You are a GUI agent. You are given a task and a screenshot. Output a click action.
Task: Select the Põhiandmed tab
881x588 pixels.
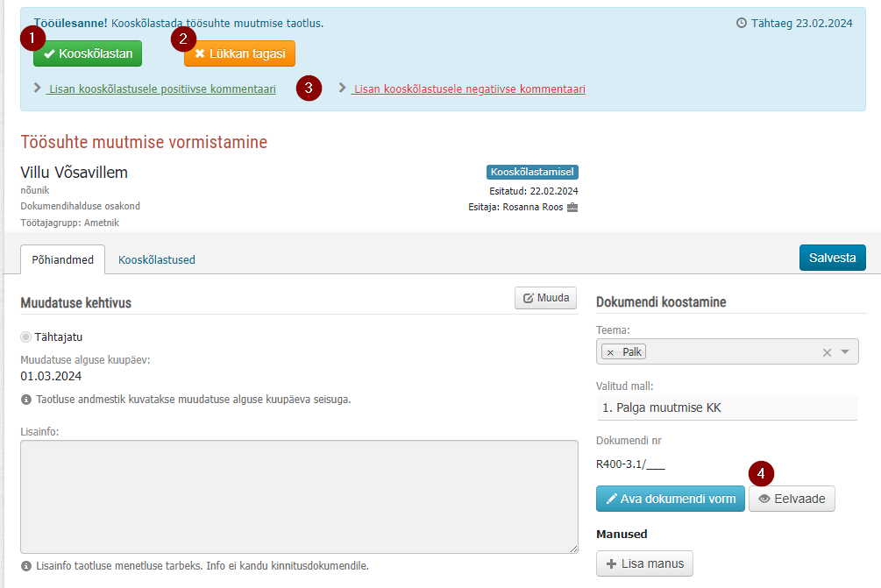pyautogui.click(x=62, y=260)
